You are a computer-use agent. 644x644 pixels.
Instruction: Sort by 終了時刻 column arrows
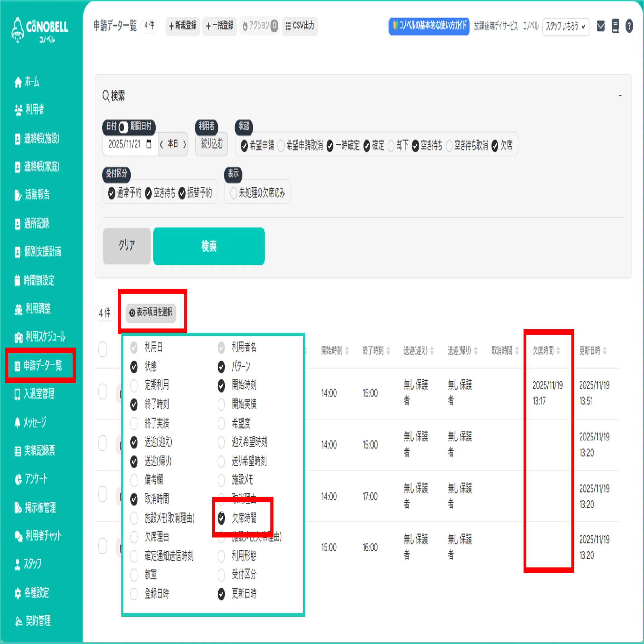(388, 350)
